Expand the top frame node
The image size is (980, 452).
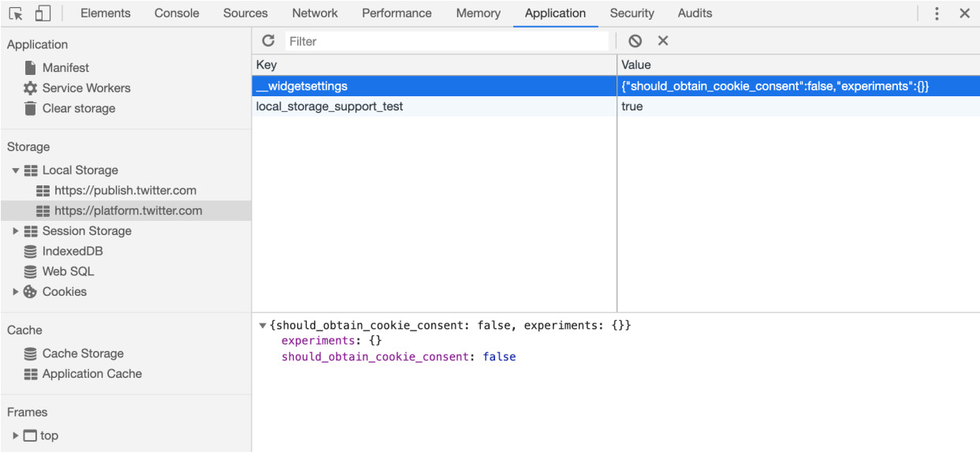point(16,435)
